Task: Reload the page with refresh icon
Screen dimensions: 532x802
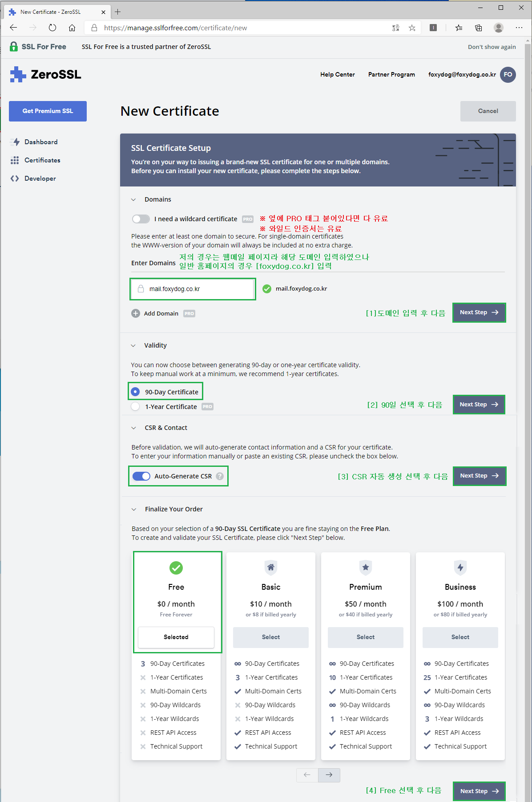Action: (52, 28)
